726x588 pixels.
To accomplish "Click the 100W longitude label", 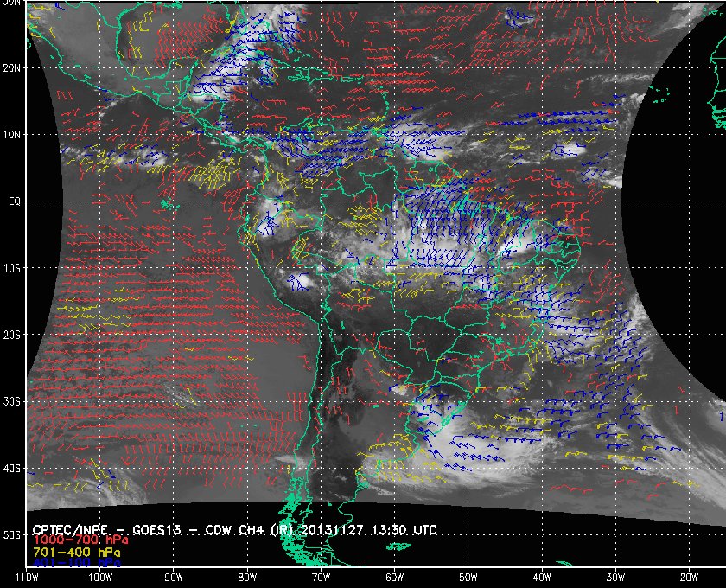I will tap(100, 578).
